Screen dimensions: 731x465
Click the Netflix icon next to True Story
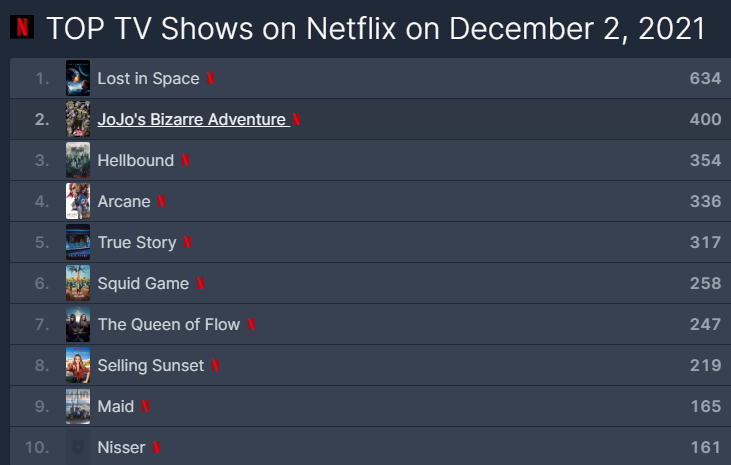coord(187,243)
